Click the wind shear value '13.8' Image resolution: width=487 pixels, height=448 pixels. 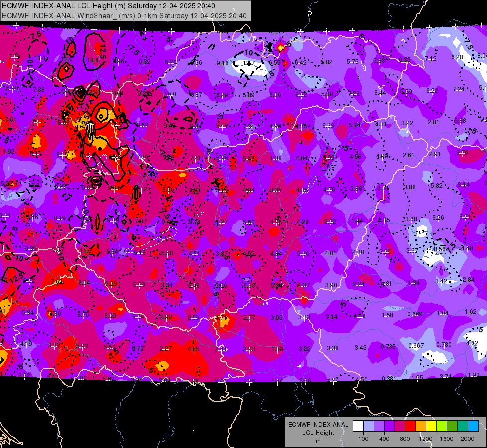point(93,60)
